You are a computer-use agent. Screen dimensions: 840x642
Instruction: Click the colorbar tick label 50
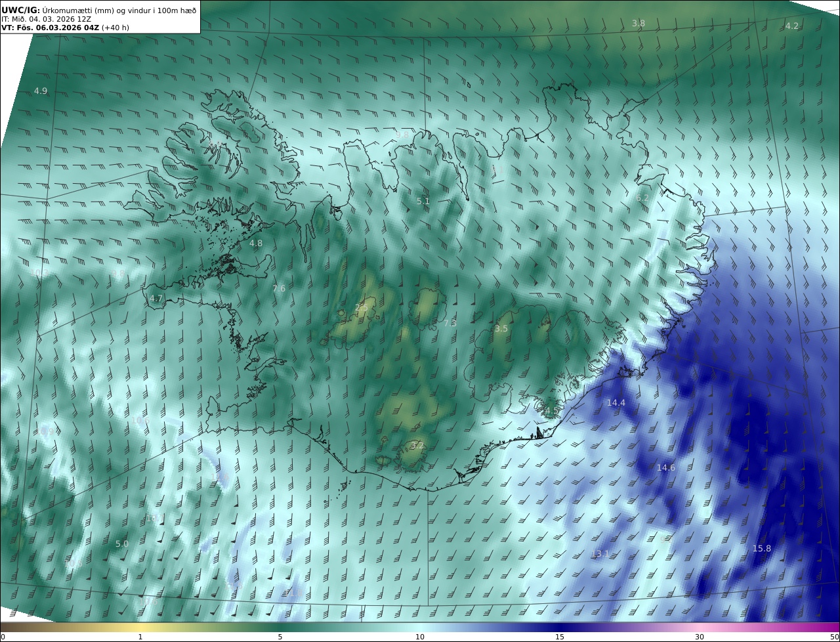coord(834,637)
